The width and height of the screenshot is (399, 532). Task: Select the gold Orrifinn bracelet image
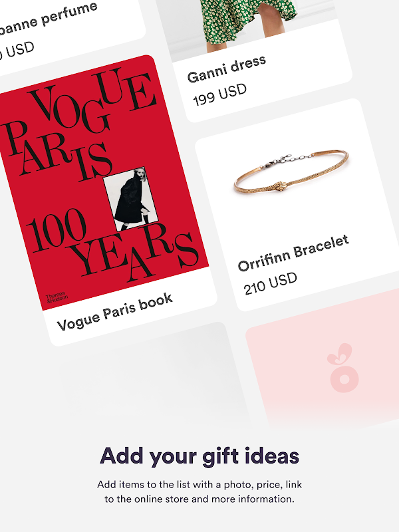pyautogui.click(x=291, y=172)
